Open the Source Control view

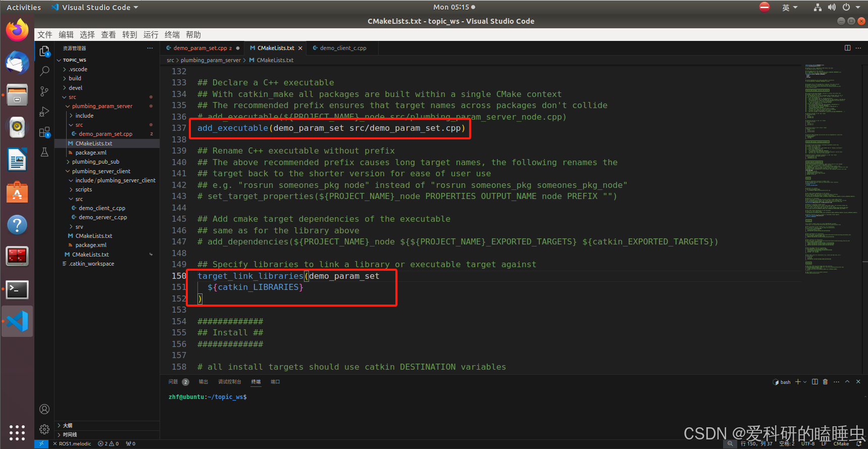(x=44, y=91)
